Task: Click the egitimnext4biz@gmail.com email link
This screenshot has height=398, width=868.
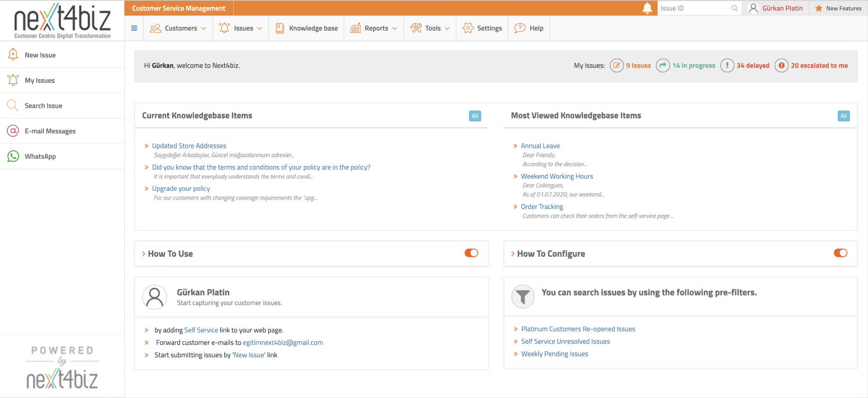Action: [x=283, y=342]
